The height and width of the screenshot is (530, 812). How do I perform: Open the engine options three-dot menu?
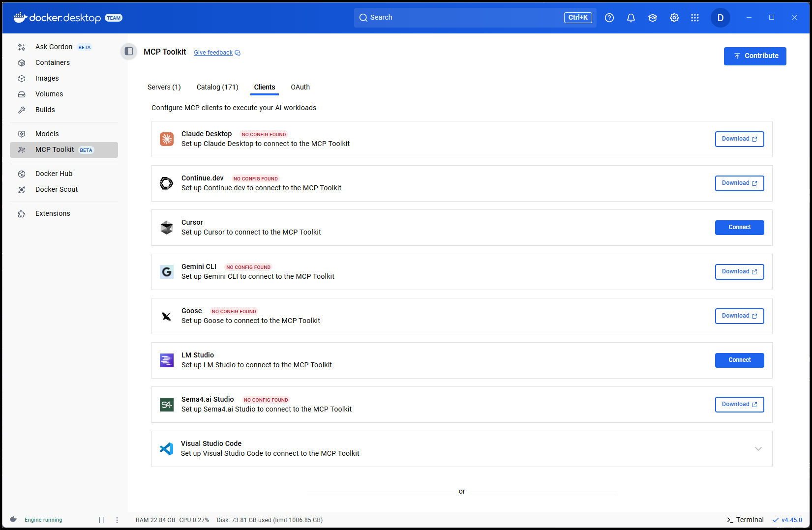coord(117,520)
